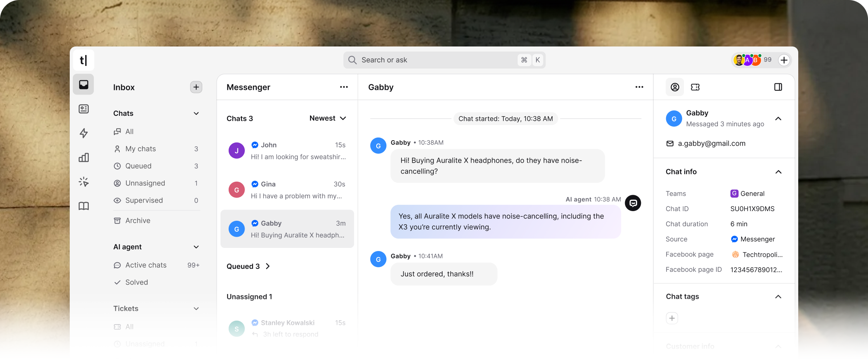Open options menu for Gabby's chat
Viewport: 868px width, 361px height.
tap(639, 87)
